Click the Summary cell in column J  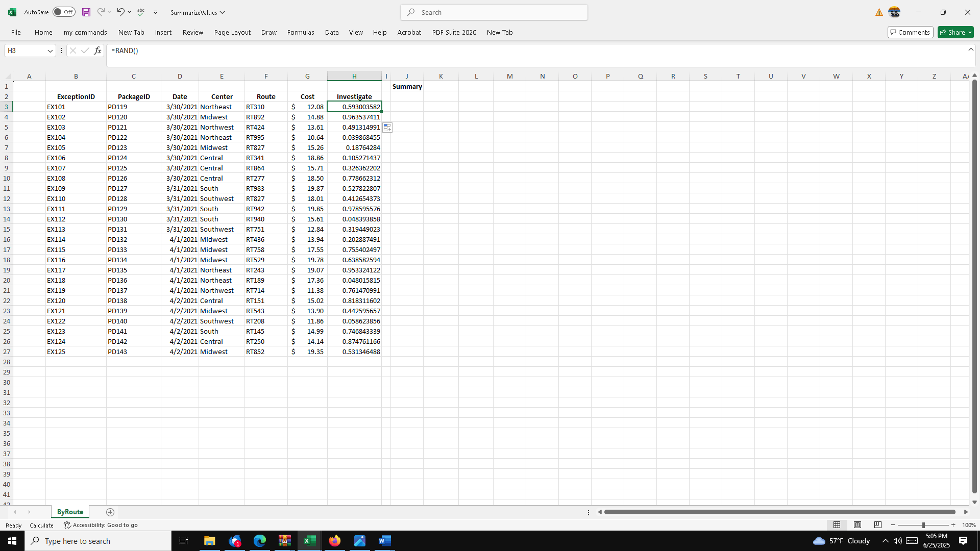pyautogui.click(x=407, y=86)
